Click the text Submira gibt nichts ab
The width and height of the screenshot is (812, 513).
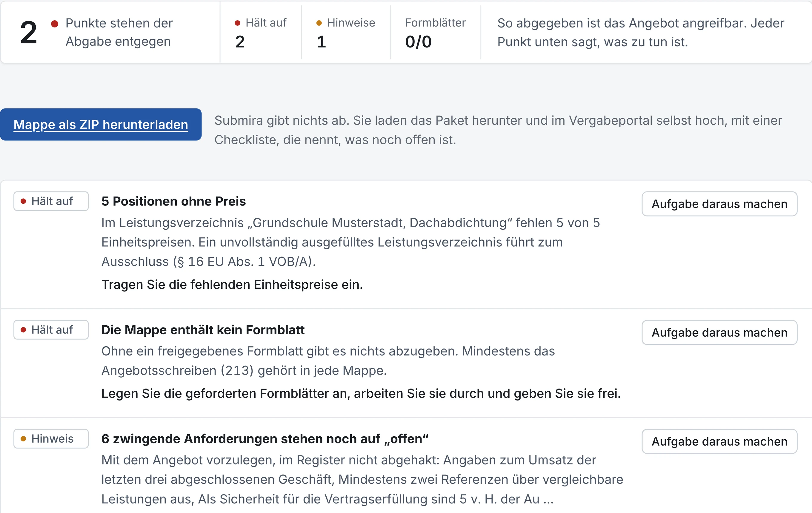(498, 130)
